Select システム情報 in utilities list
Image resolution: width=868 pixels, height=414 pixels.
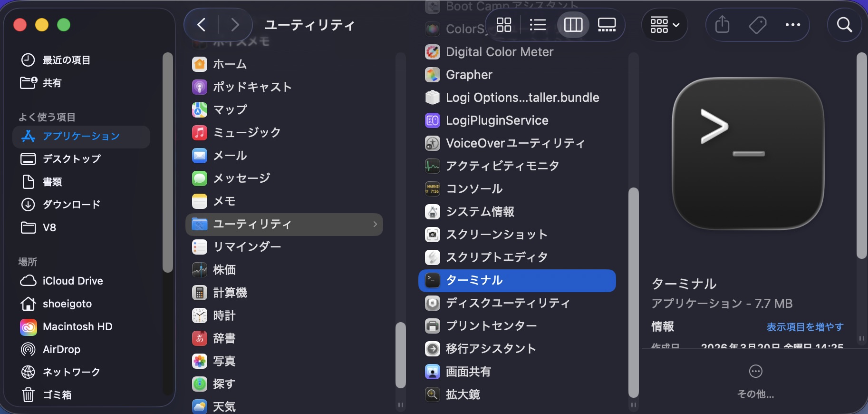pyautogui.click(x=517, y=212)
